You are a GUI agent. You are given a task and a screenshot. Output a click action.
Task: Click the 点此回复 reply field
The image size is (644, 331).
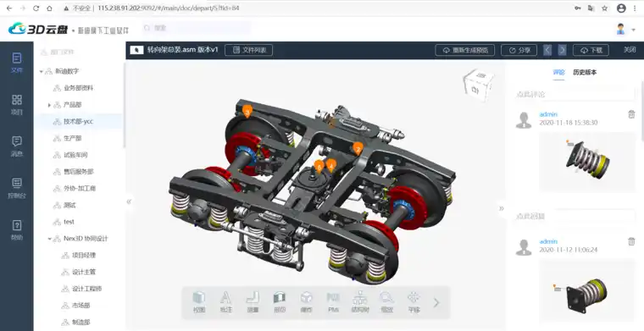point(575,216)
